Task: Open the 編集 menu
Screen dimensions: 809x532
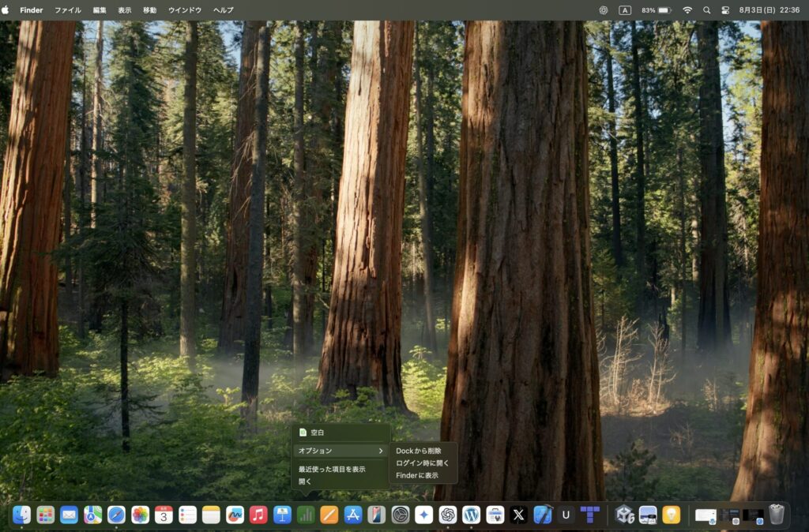Action: 100,9
